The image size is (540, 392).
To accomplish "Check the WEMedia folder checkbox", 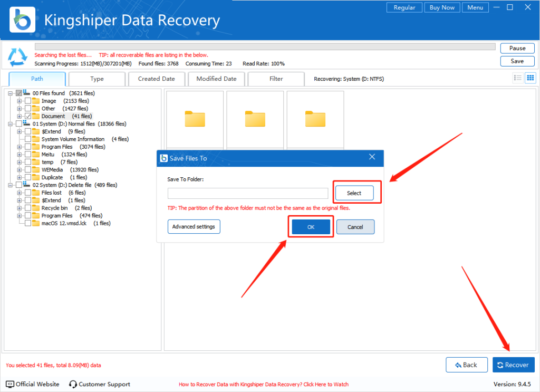I will tap(28, 170).
